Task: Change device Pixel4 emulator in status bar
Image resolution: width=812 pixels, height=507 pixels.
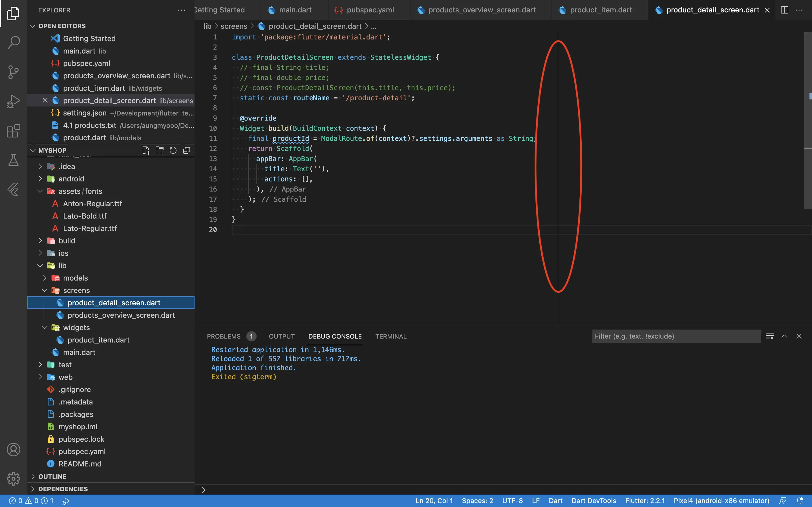Action: tap(721, 501)
